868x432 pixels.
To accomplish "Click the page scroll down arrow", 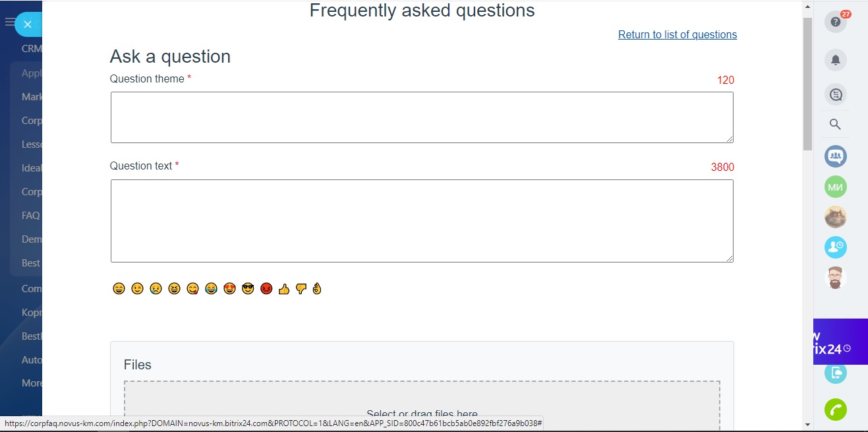I will click(x=807, y=424).
